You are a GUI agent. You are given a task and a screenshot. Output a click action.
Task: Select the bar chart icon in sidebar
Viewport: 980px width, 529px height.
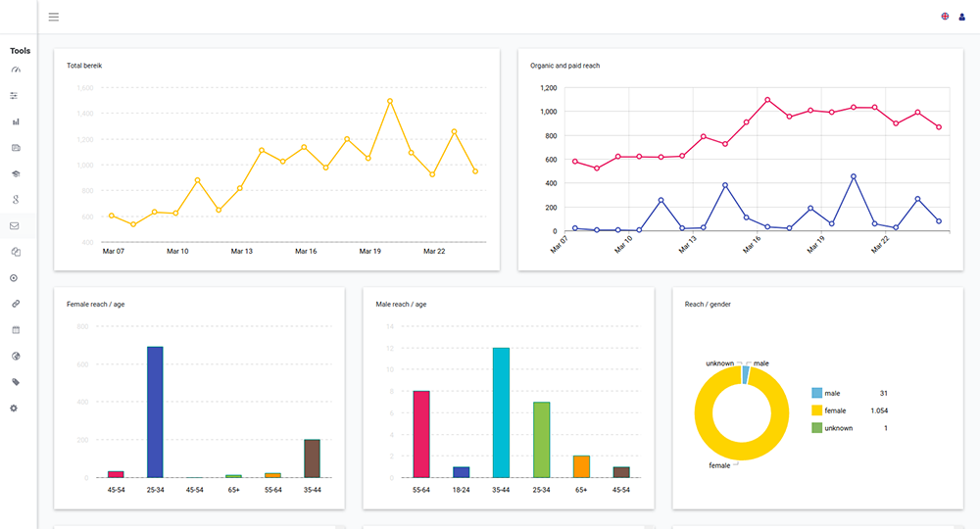pyautogui.click(x=15, y=122)
